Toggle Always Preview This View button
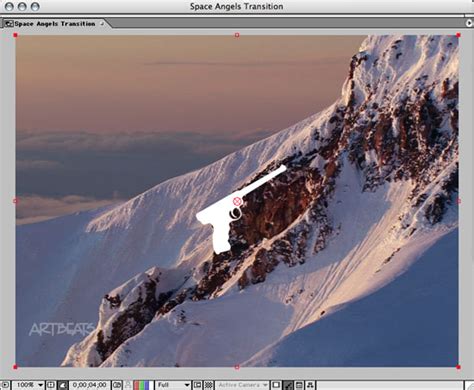Screen dimensions: 474x390 5,385
